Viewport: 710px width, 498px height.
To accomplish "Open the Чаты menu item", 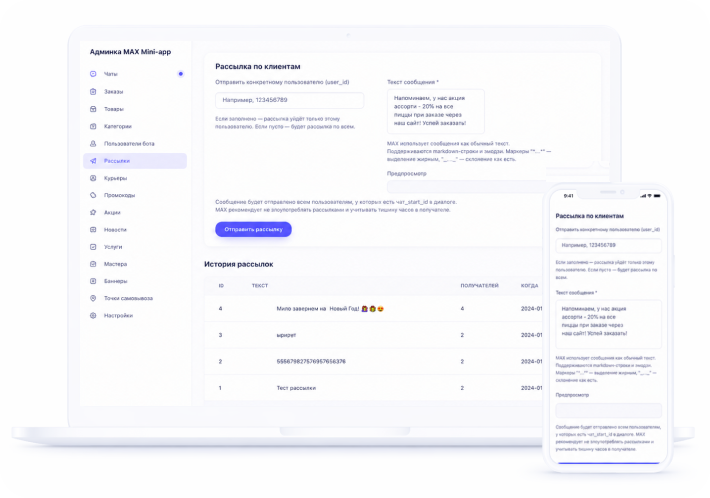I will [135, 74].
